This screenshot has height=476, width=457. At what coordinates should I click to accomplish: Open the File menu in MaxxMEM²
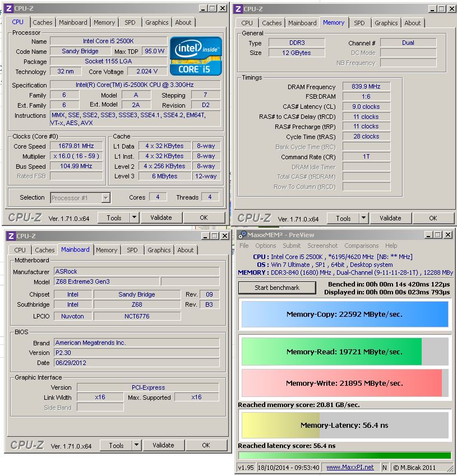coord(244,246)
